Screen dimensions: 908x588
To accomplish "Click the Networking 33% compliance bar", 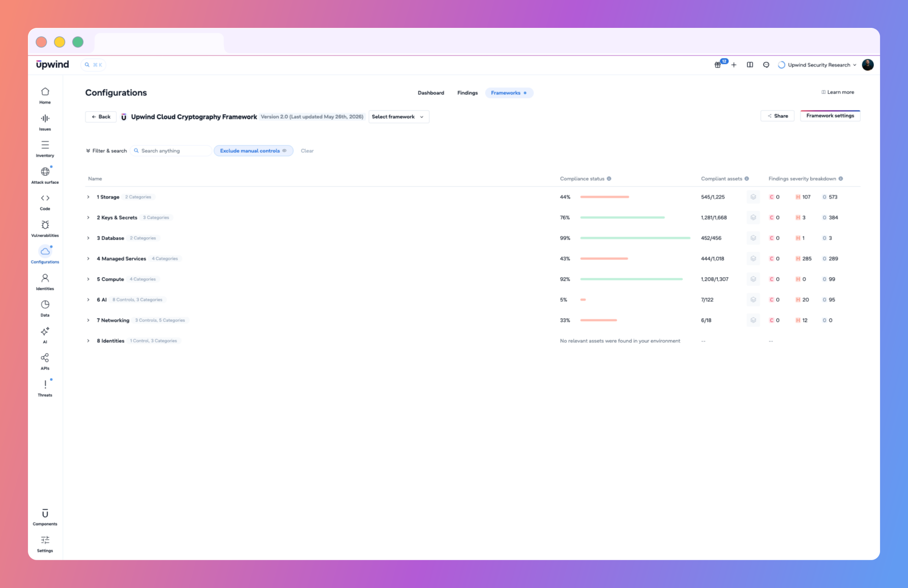I will click(x=598, y=321).
